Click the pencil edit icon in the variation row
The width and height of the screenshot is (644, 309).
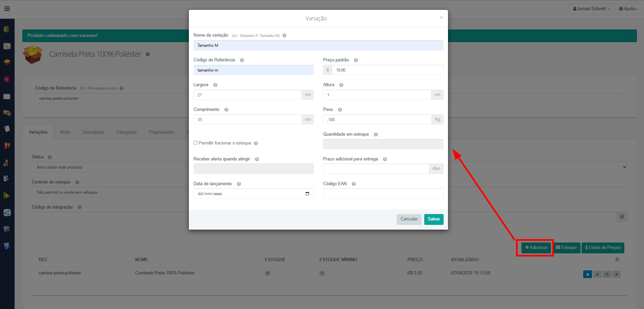597,274
